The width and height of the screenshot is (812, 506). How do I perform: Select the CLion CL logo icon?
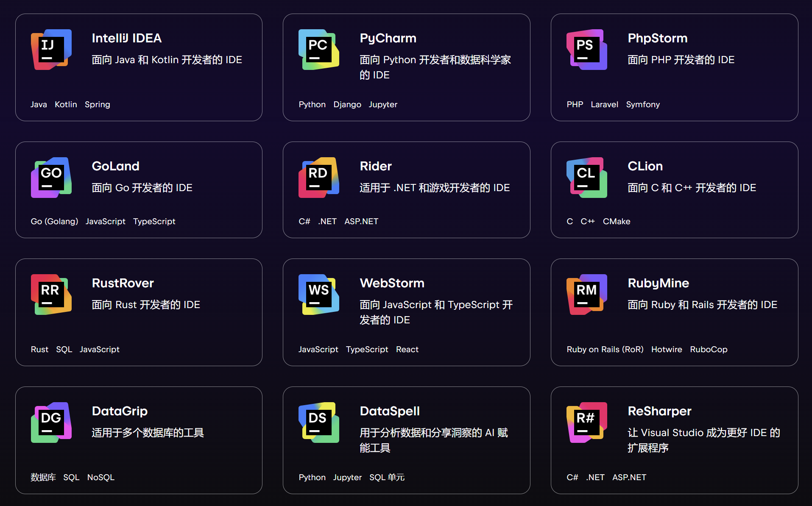pyautogui.click(x=587, y=178)
